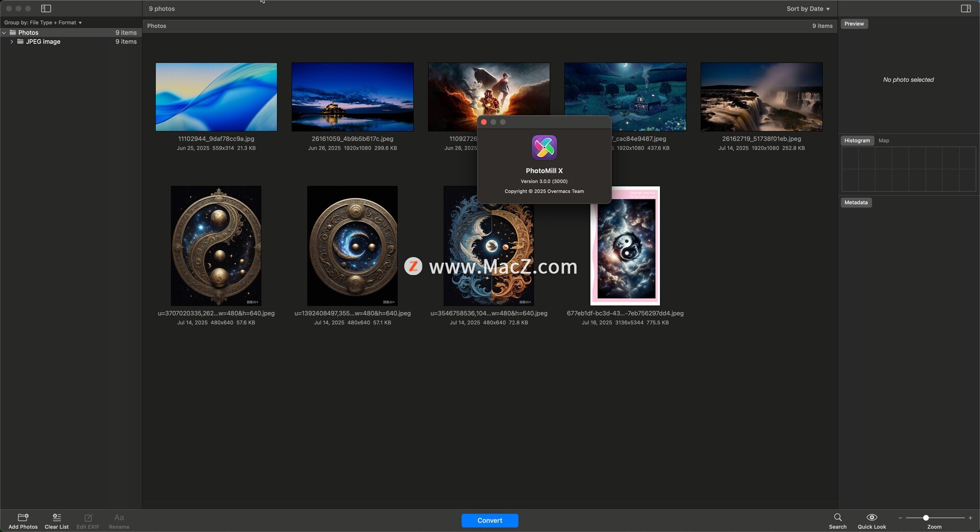980x532 pixels.
Task: Close the PhotoMill X about dialog
Action: point(484,122)
